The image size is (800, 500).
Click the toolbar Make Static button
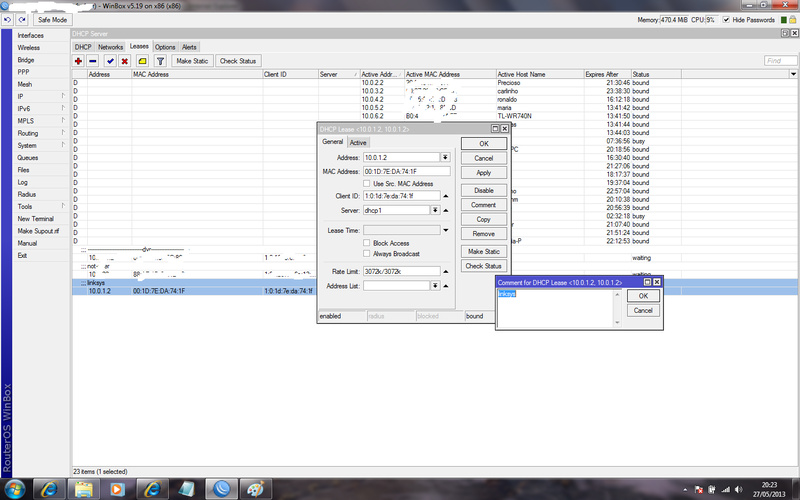(192, 61)
